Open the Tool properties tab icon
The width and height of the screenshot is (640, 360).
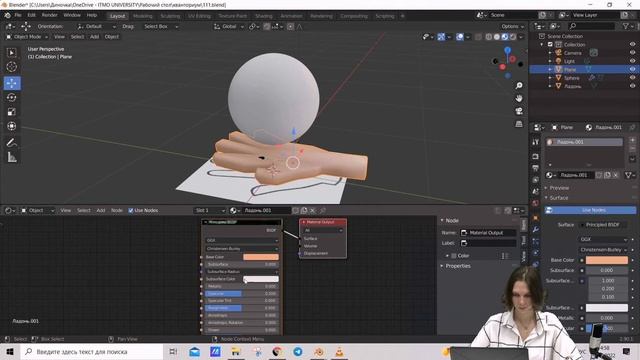click(536, 142)
